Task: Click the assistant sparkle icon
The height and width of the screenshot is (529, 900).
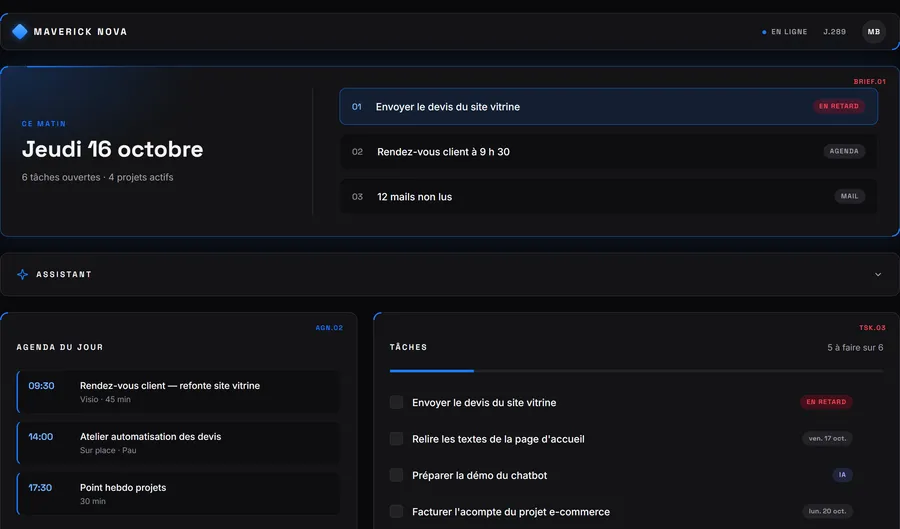Action: tap(22, 274)
